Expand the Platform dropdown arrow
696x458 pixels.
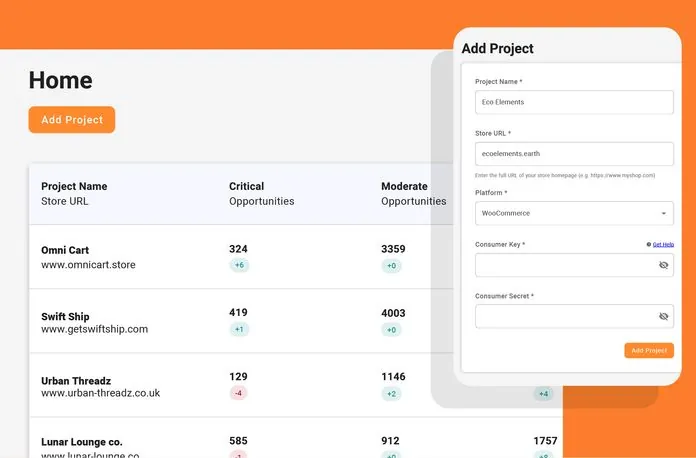pos(663,213)
